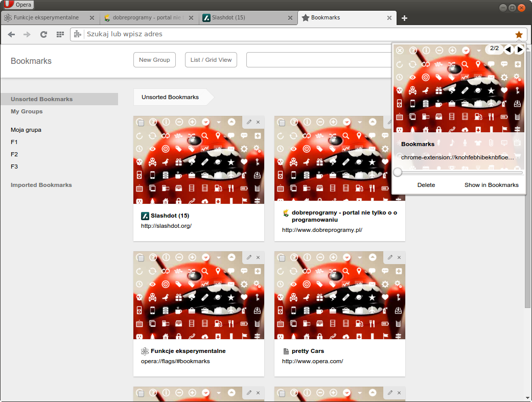Open the Speed Dial grid icon
This screenshot has width=532, height=402.
[x=60, y=34]
